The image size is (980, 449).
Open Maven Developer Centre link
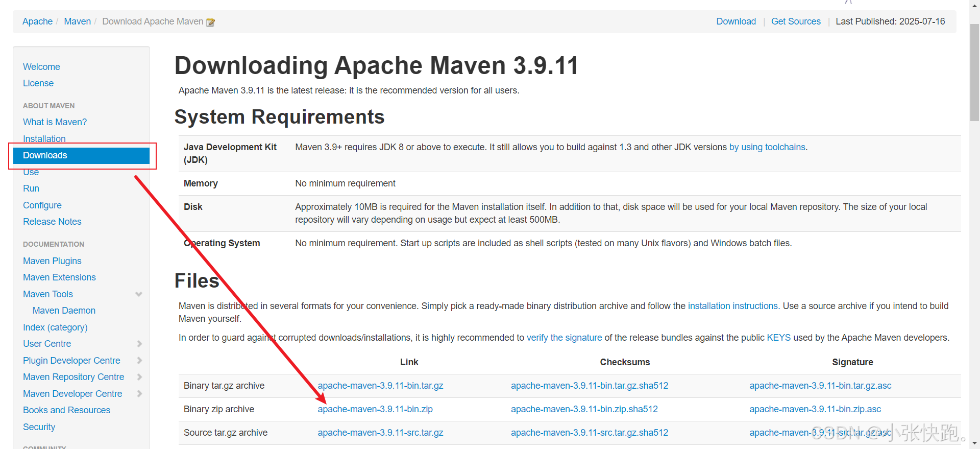(72, 394)
